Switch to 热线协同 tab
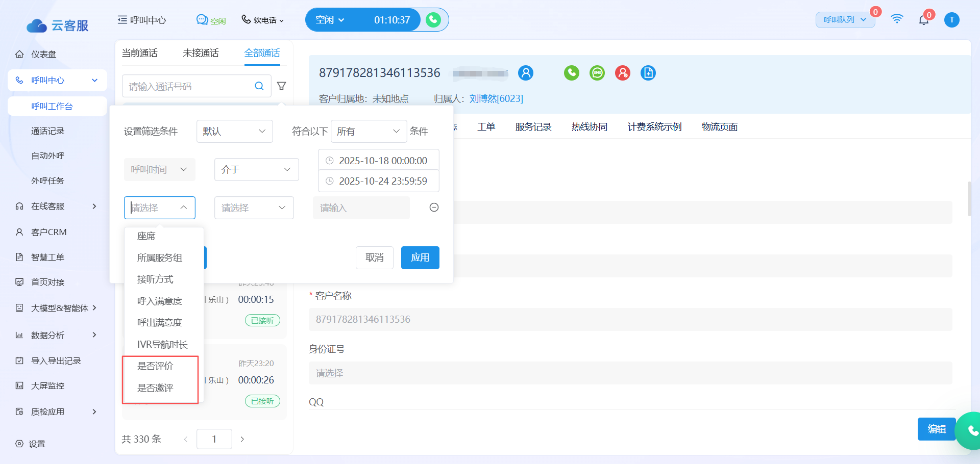This screenshot has height=464, width=980. tap(590, 127)
